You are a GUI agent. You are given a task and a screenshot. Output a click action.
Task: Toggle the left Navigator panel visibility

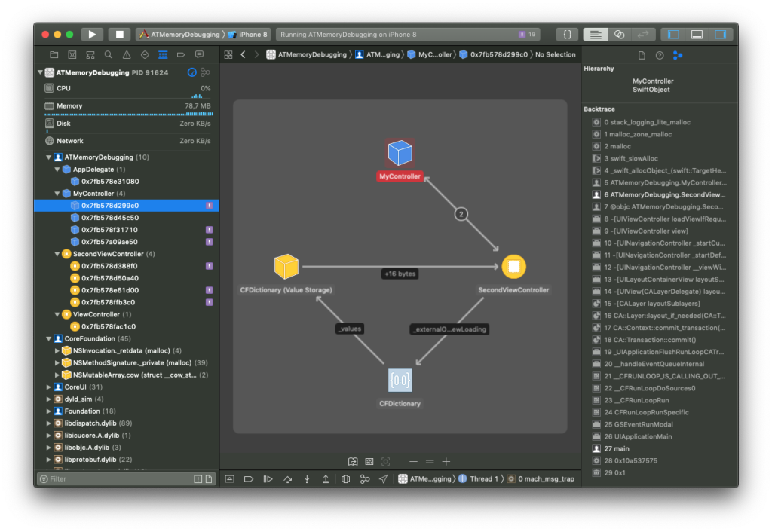click(673, 35)
